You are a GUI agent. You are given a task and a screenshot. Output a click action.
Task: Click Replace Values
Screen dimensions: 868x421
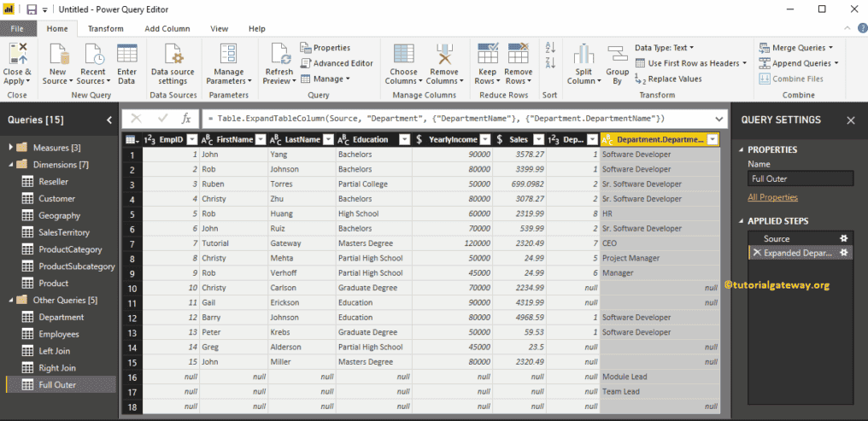pyautogui.click(x=668, y=79)
